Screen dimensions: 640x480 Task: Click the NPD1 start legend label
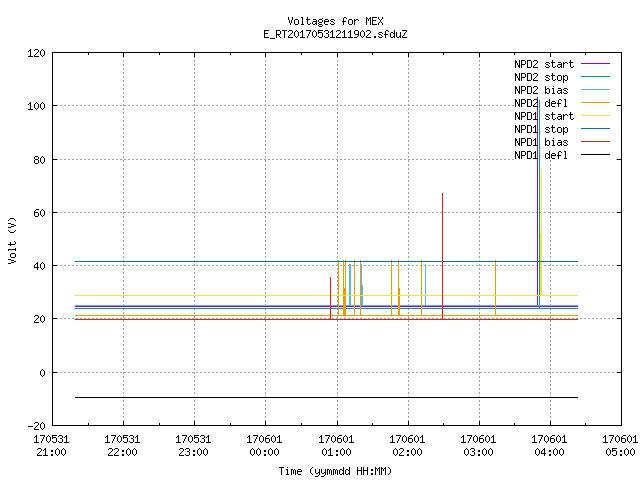click(x=544, y=116)
